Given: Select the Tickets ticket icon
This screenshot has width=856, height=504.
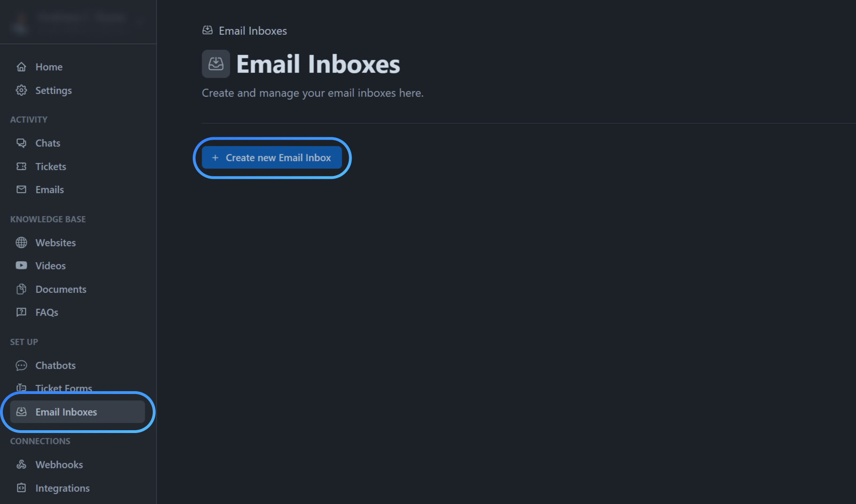Looking at the screenshot, I should coord(22,166).
